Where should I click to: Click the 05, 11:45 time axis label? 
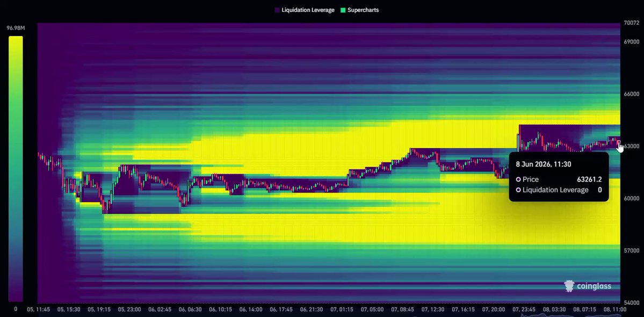coord(39,309)
